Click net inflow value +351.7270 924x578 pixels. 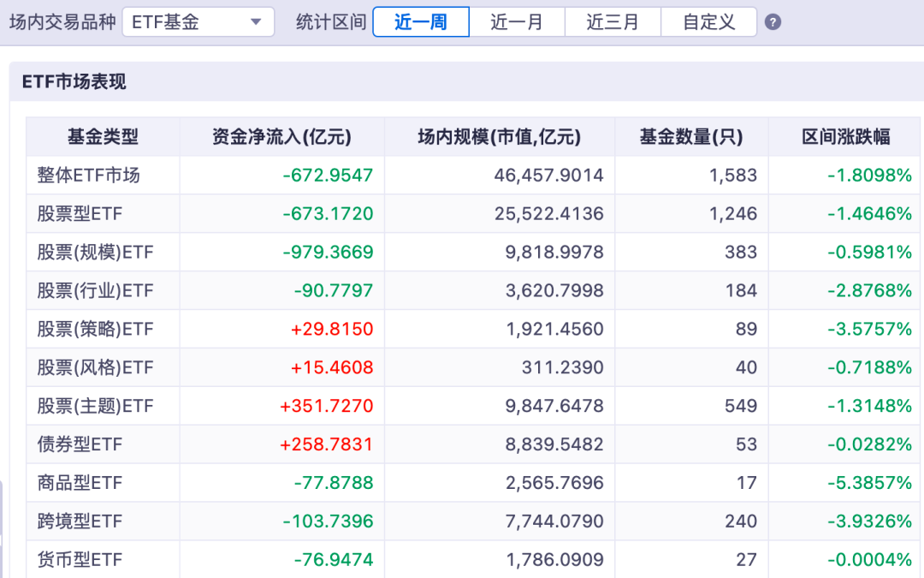pyautogui.click(x=327, y=406)
